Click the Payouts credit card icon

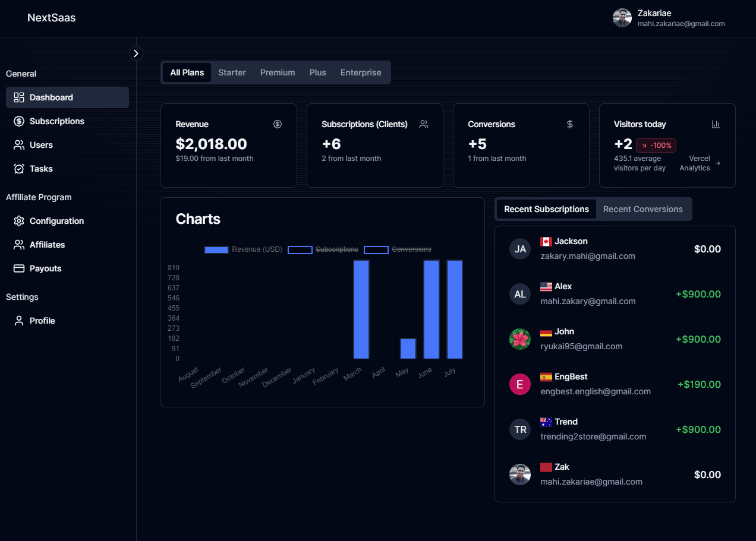pyautogui.click(x=19, y=268)
